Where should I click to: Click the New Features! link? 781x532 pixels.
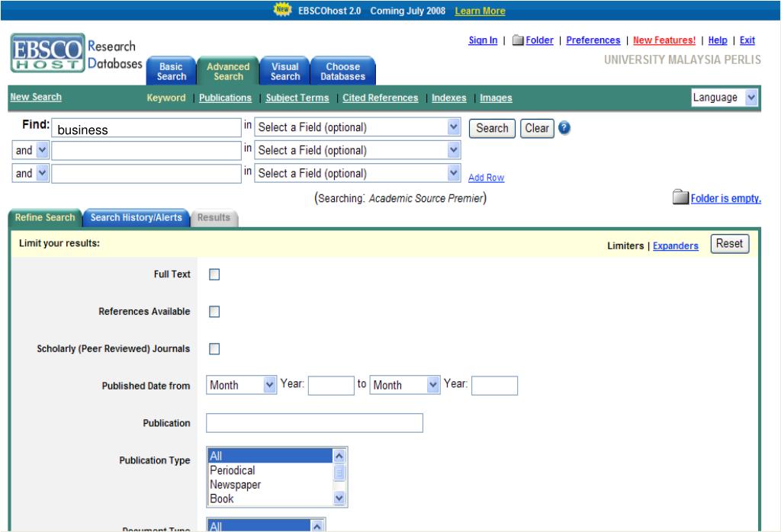click(x=664, y=40)
